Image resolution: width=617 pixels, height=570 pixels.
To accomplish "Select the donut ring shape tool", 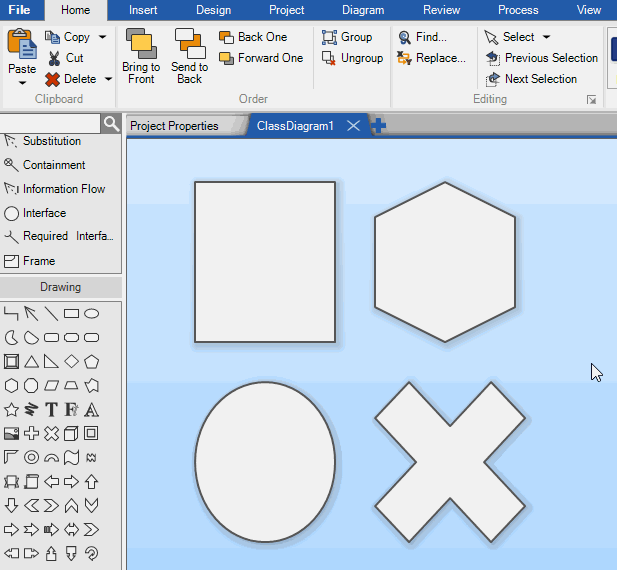I will pos(31,457).
